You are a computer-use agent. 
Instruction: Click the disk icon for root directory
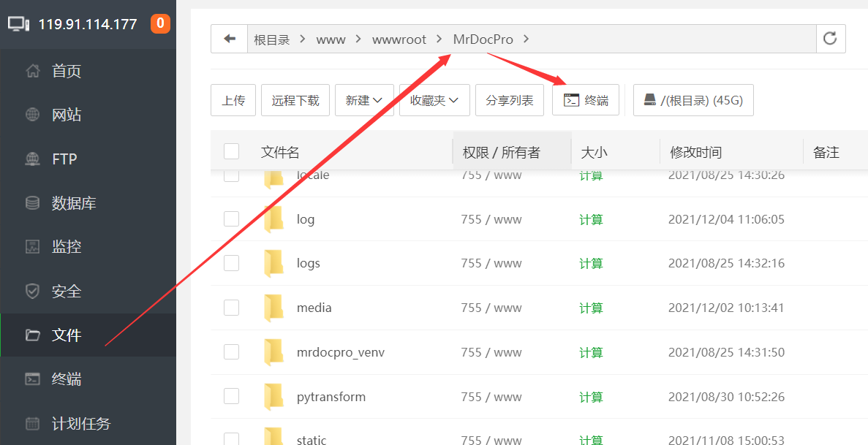coord(650,100)
